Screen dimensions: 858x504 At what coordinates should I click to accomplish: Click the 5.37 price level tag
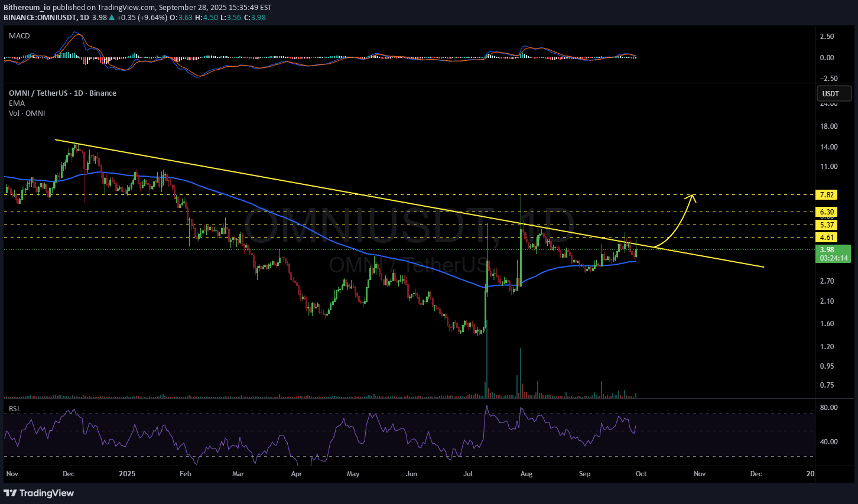pos(826,225)
